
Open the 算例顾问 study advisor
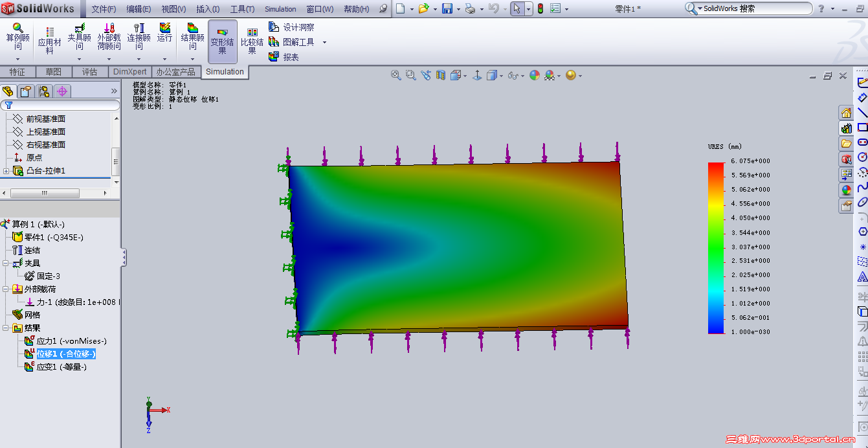[18, 37]
